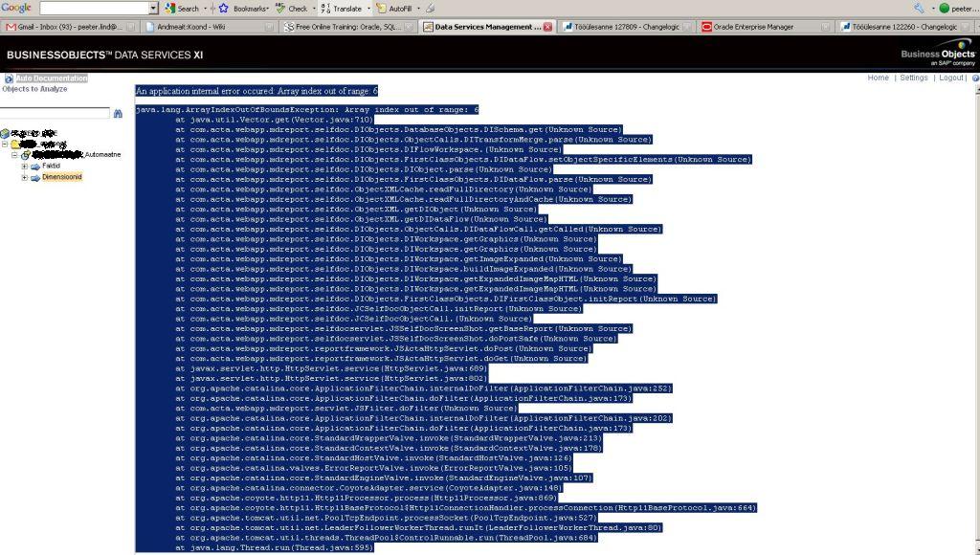Screen dimensions: 980x555
Task: Select the Faktid tree item
Action: pyautogui.click(x=52, y=166)
